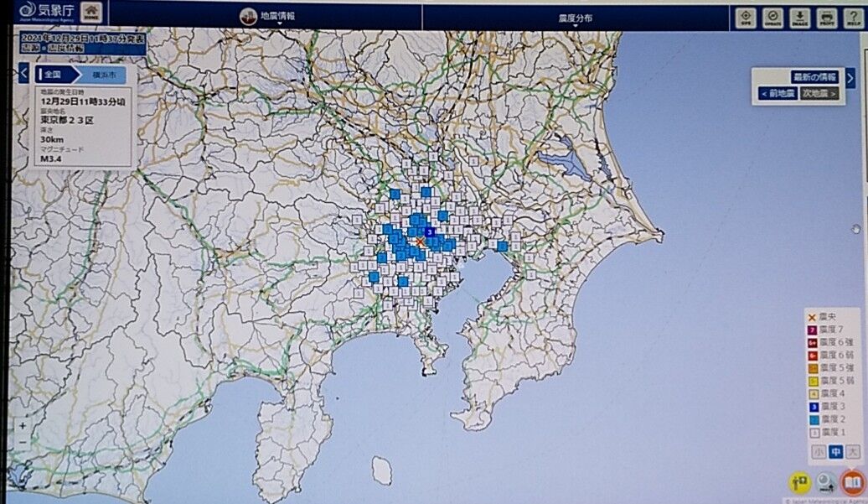This screenshot has width=868, height=504.
Task: Toggle the legend with the orange book icon
Action: (853, 482)
